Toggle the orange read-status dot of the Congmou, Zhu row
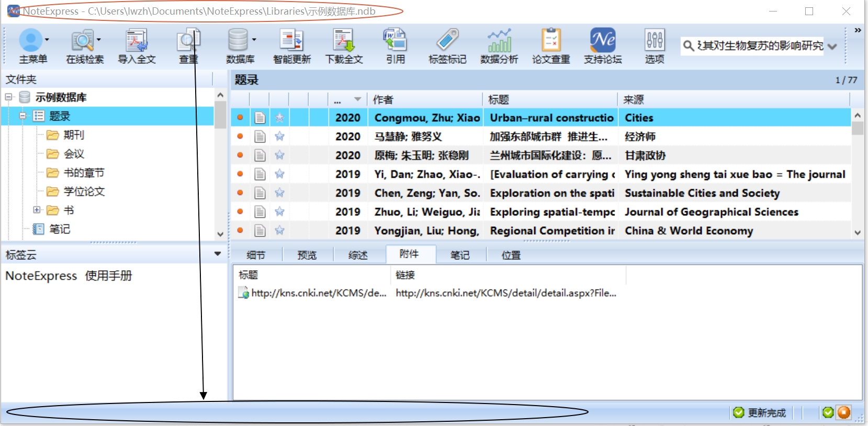The height and width of the screenshot is (426, 868). pyautogui.click(x=240, y=118)
